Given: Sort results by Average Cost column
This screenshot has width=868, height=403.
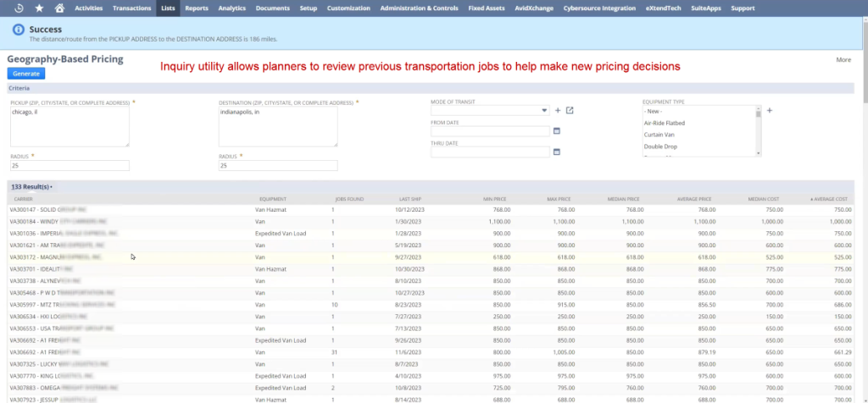Looking at the screenshot, I should tap(831, 199).
